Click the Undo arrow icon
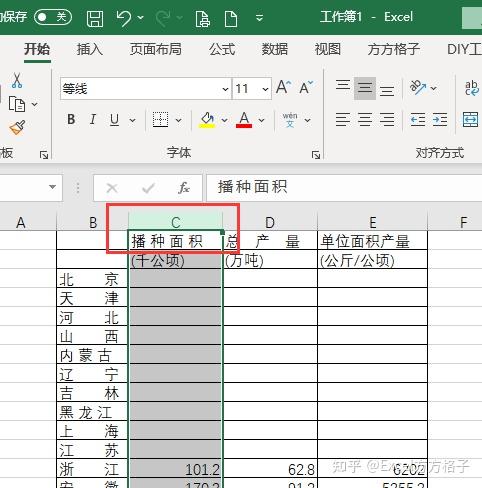482x488 pixels. pos(124,18)
